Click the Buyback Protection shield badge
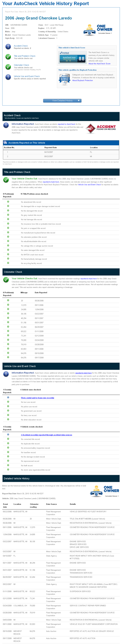The width and height of the screenshot is (122, 644). pos(65,80)
